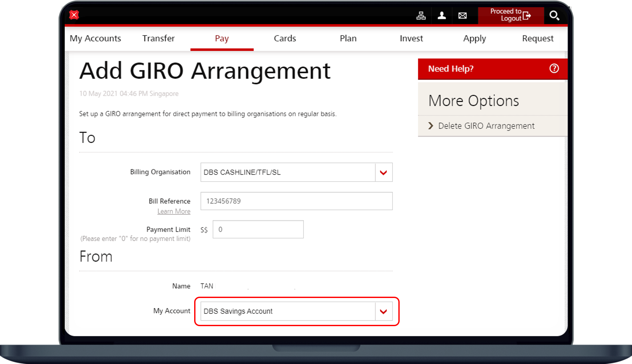Image resolution: width=632 pixels, height=364 pixels.
Task: Click the DBS logo icon
Action: tap(74, 15)
